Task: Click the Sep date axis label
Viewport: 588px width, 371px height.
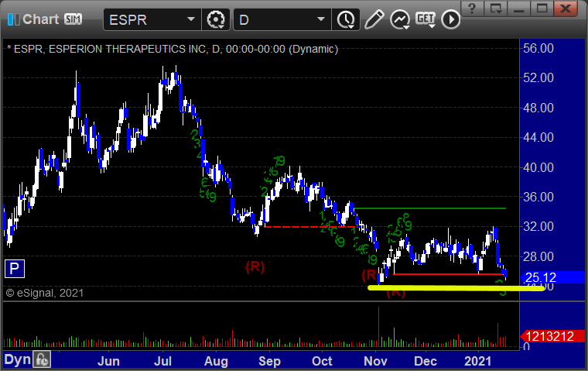Action: coord(269,361)
